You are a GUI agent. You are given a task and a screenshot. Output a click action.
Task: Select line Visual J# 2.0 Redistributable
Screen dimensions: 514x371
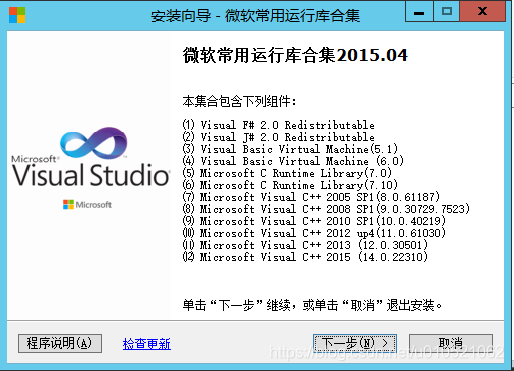(x=278, y=137)
